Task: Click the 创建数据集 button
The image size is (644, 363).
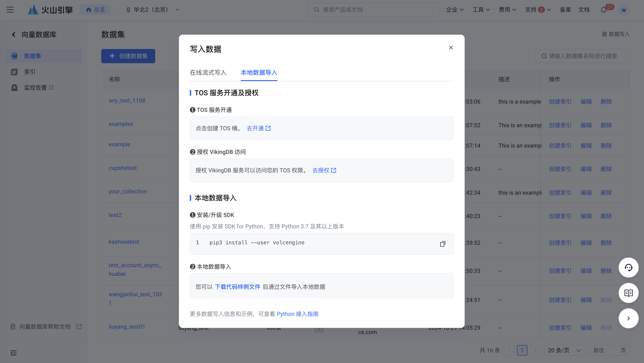Action: click(x=128, y=56)
